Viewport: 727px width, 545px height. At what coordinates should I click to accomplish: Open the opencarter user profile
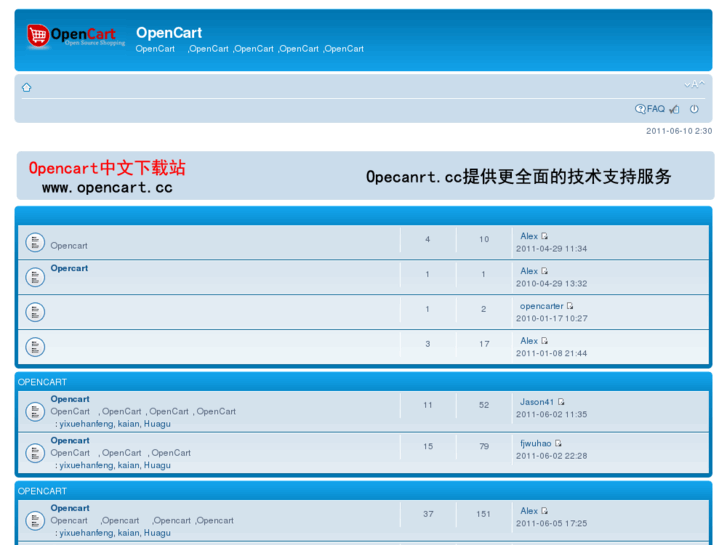click(x=542, y=306)
